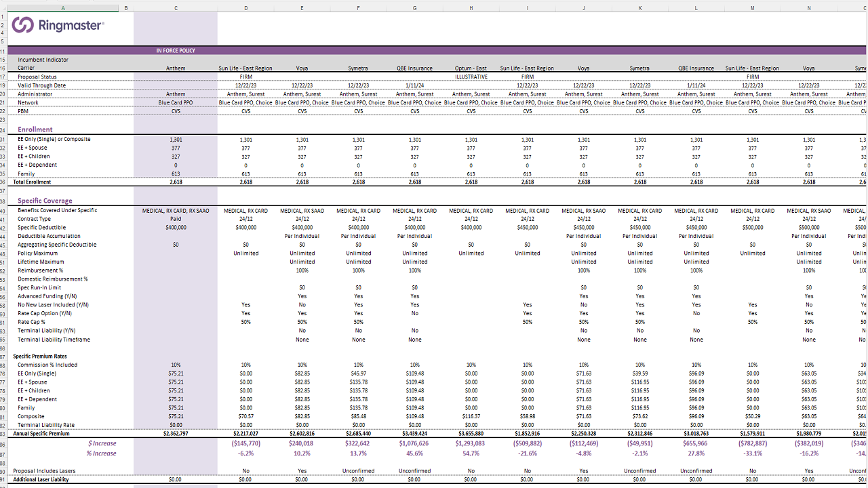Click the $1,579,911 annual premium cell

click(x=753, y=433)
